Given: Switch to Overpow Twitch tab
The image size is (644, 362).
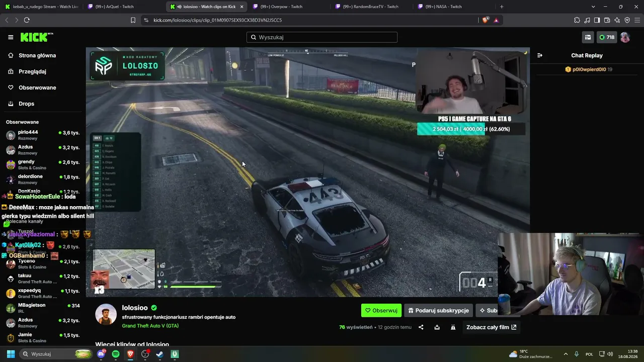Looking at the screenshot, I should [x=289, y=7].
